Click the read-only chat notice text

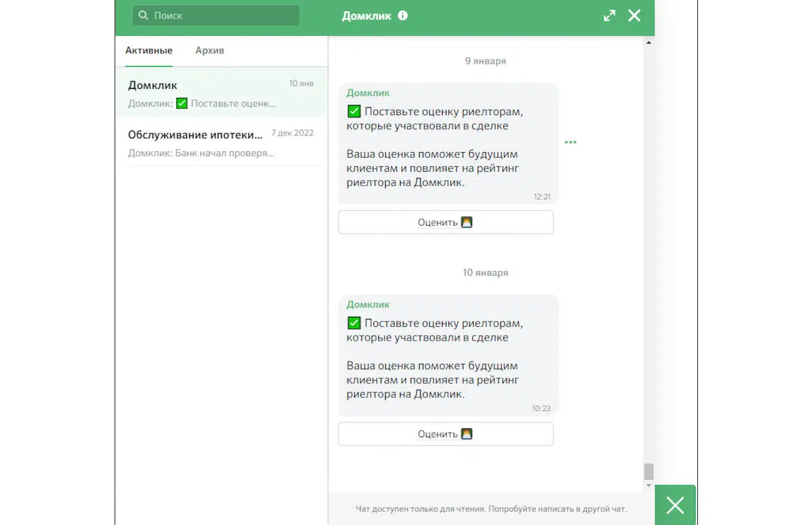pos(491,509)
